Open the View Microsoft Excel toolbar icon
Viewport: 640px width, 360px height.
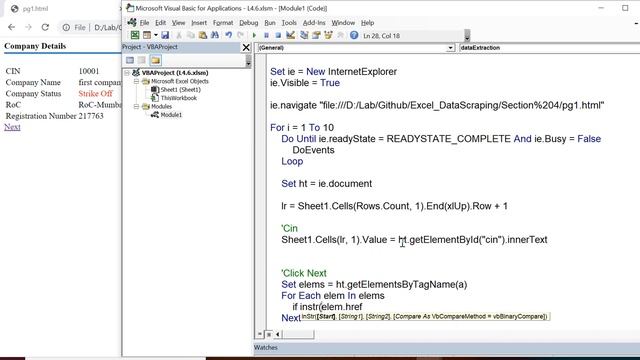pos(135,36)
